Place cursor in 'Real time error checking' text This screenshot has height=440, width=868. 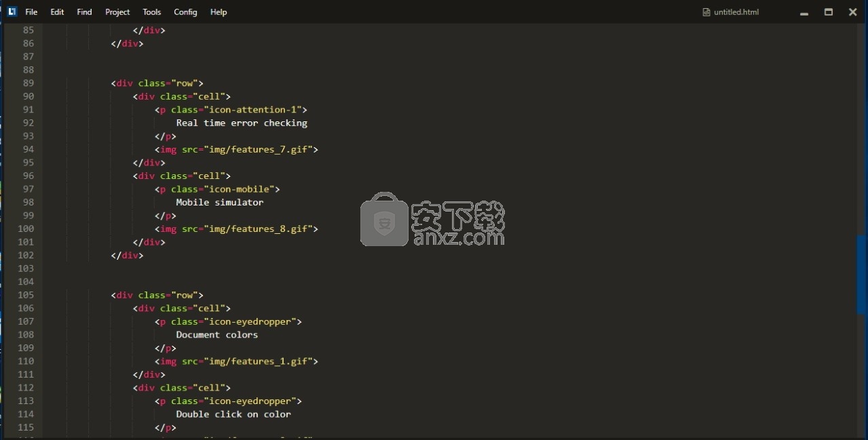pyautogui.click(x=242, y=123)
